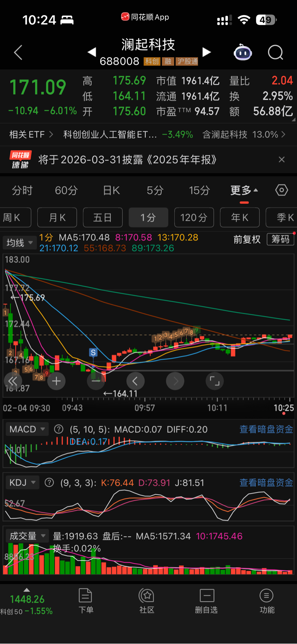Open 科创创业人工智能ET... ETF link

pos(110,134)
